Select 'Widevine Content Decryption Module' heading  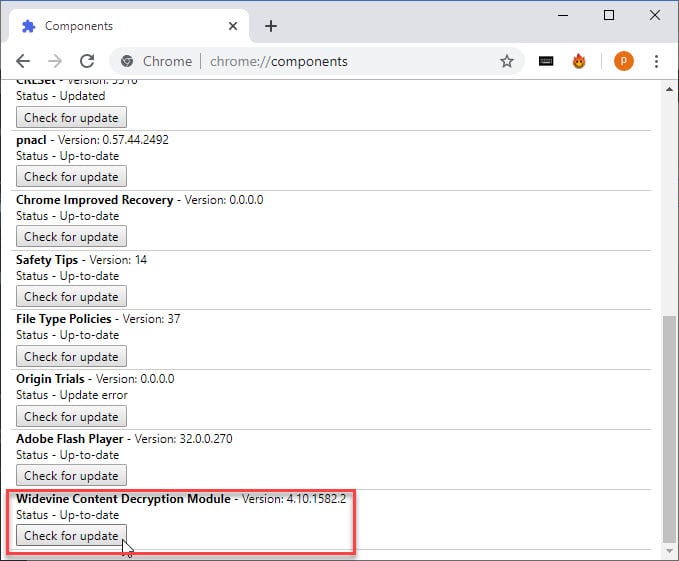(123, 499)
